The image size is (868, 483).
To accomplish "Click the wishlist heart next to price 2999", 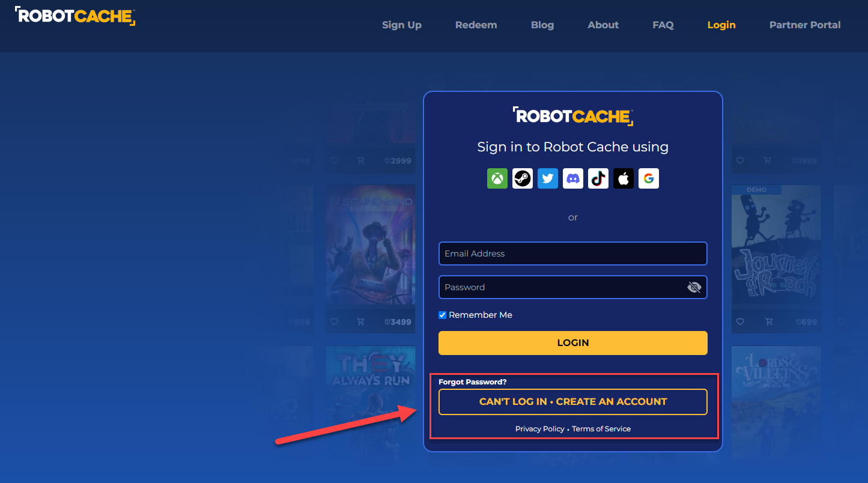I will point(334,160).
